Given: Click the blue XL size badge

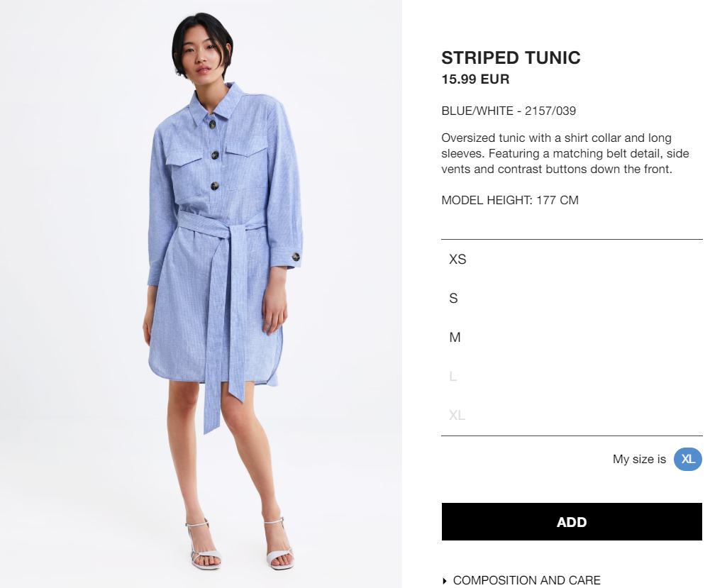Looking at the screenshot, I should coord(688,459).
